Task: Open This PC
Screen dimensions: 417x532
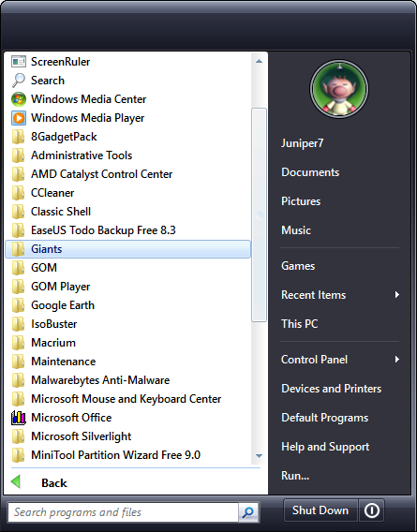Action: (300, 324)
